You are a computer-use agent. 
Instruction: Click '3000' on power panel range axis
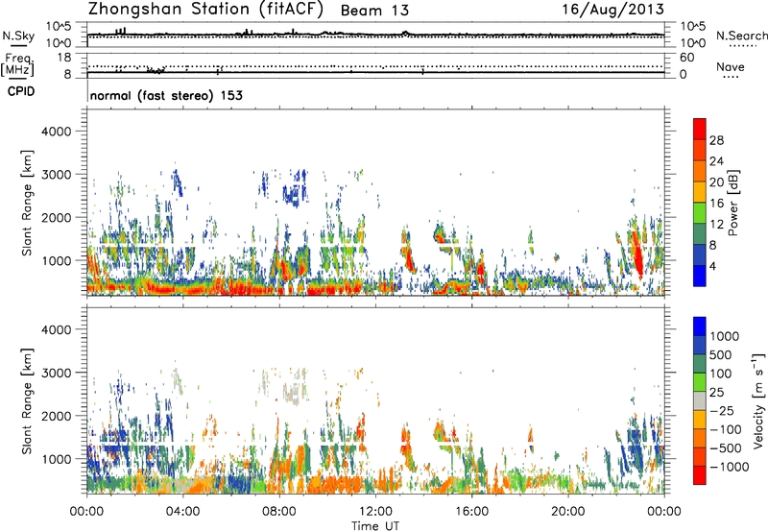click(57, 175)
